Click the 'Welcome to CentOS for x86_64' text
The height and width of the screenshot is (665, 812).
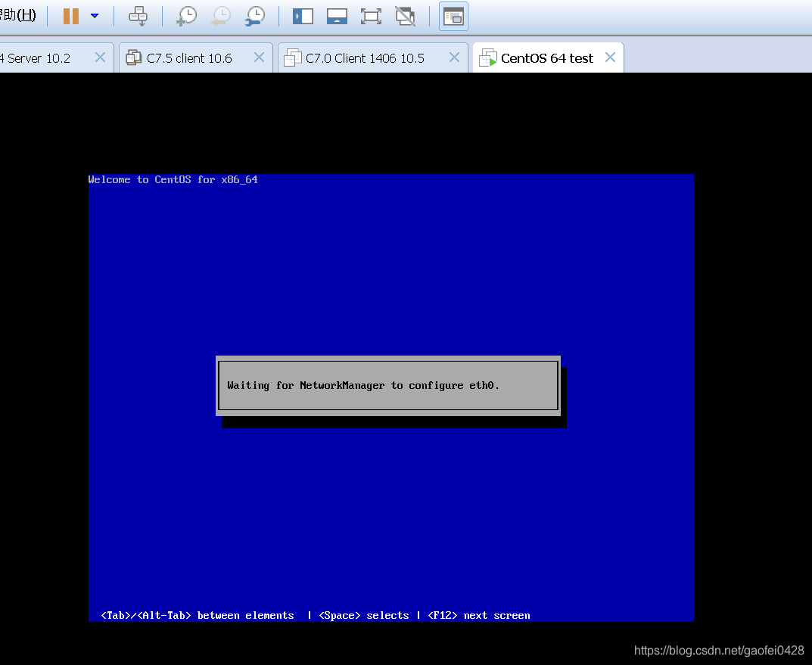(173, 179)
